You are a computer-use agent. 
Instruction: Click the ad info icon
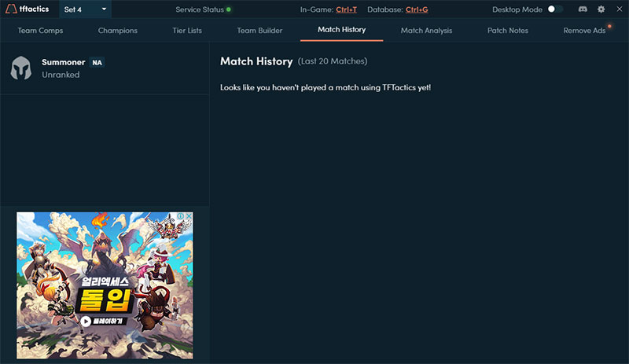point(181,216)
